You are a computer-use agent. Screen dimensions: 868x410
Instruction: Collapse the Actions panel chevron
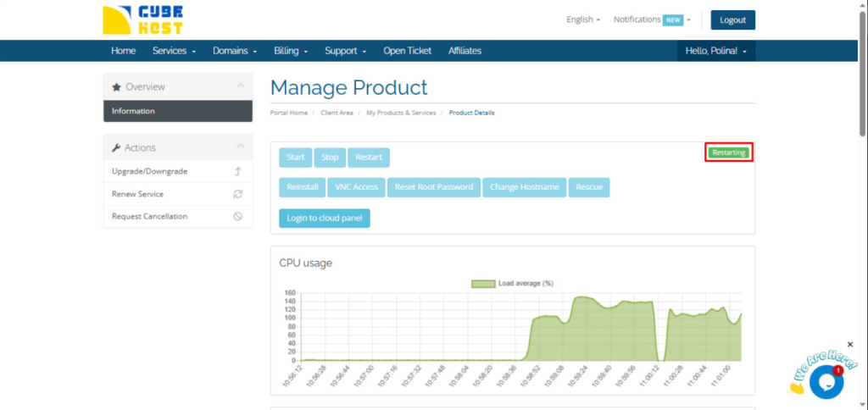(240, 147)
